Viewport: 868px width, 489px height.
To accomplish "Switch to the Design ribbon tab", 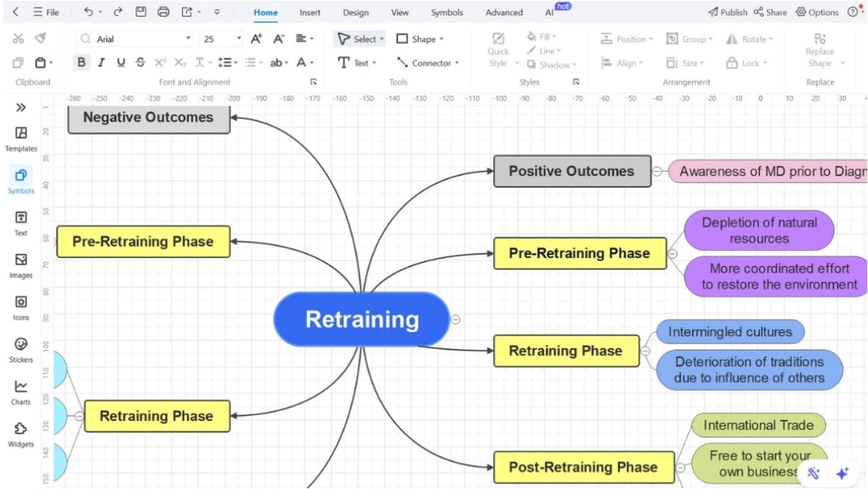I will pyautogui.click(x=355, y=12).
